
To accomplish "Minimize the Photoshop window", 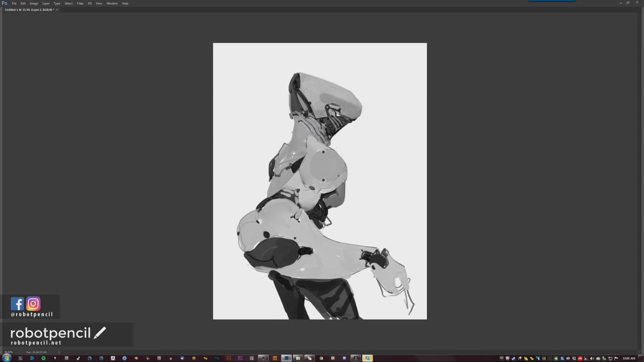I will pos(621,3).
